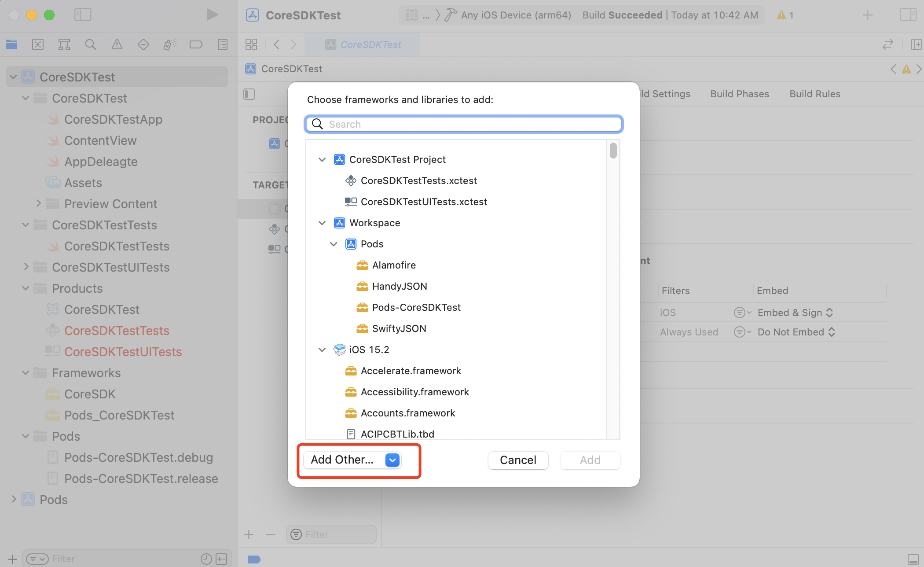Image resolution: width=924 pixels, height=567 pixels.
Task: Click the Library plus button in toolbar
Action: 867,15
